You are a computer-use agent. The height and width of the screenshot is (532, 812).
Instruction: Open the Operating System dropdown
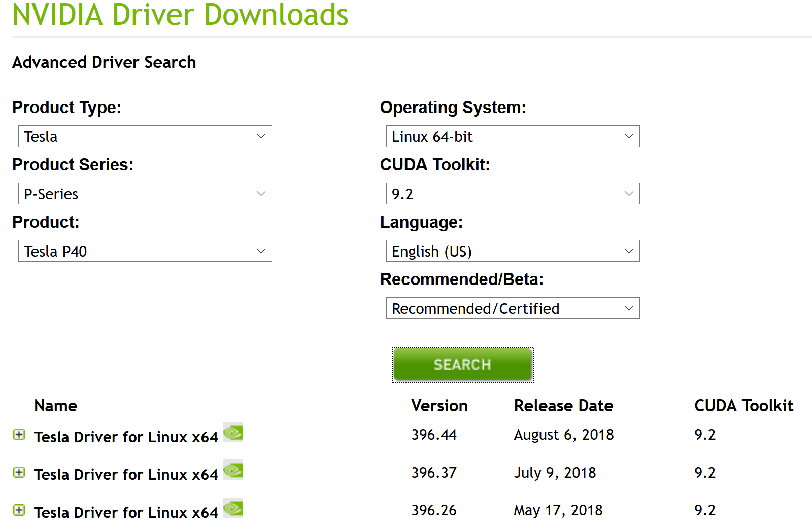(x=513, y=136)
